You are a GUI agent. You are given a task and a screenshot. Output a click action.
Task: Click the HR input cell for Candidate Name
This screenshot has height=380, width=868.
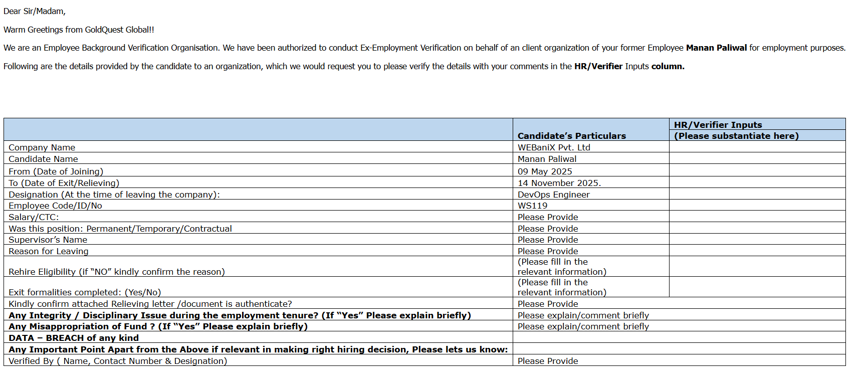pyautogui.click(x=757, y=158)
